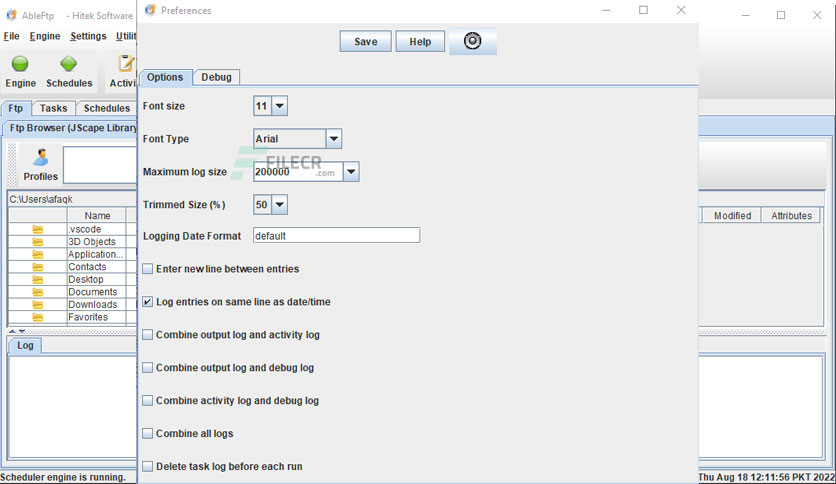This screenshot has width=836, height=484.
Task: Click the Maximum log size text field
Action: pos(298,172)
